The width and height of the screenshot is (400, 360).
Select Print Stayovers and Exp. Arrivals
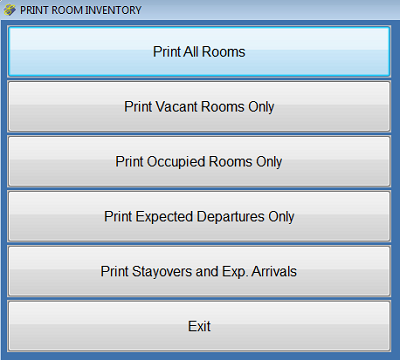coord(199,271)
